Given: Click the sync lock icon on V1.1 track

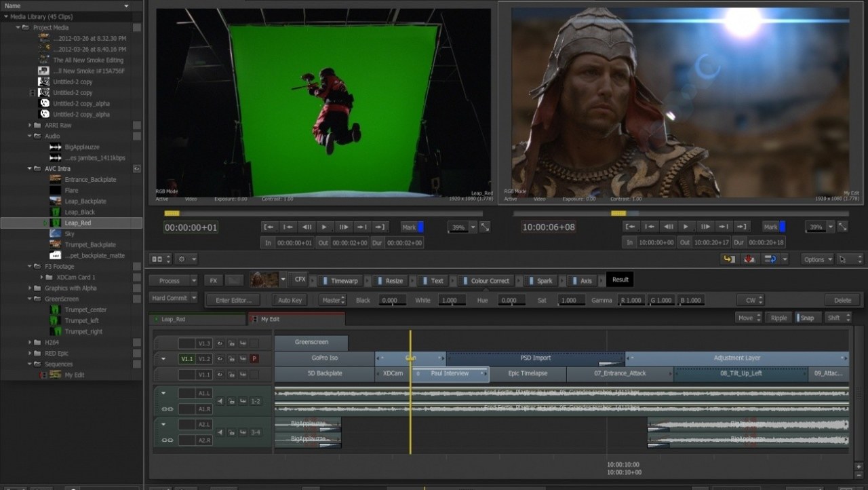Looking at the screenshot, I should click(x=242, y=375).
